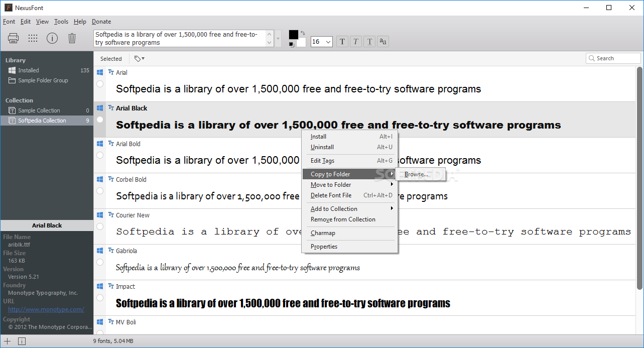Open the font Properties info icon
644x348 pixels.
[52, 38]
